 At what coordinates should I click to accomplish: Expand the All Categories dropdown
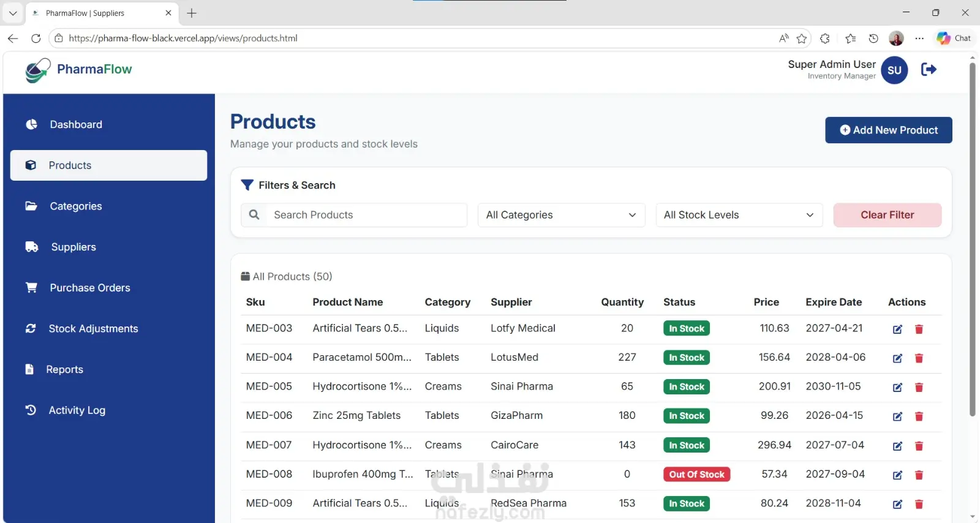pos(561,215)
